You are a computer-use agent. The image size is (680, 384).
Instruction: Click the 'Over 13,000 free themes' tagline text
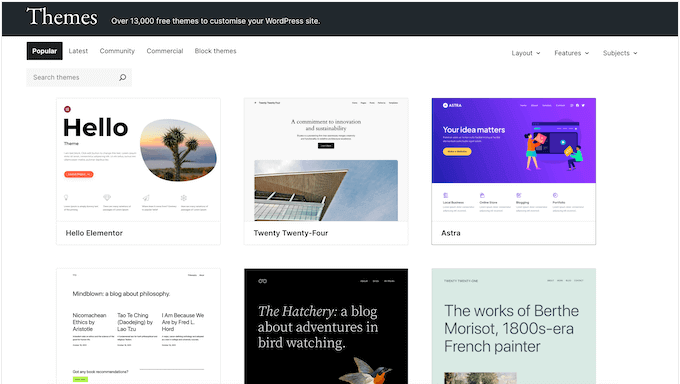click(x=216, y=21)
